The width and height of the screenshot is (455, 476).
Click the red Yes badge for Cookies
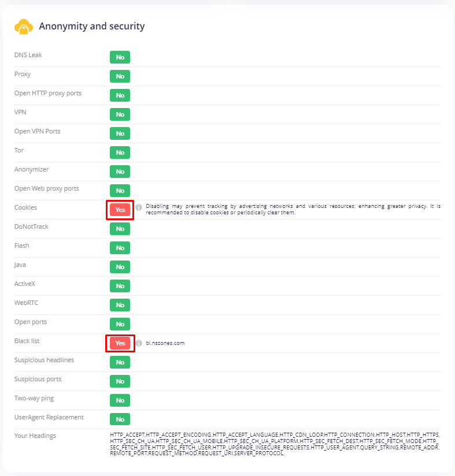tap(120, 210)
